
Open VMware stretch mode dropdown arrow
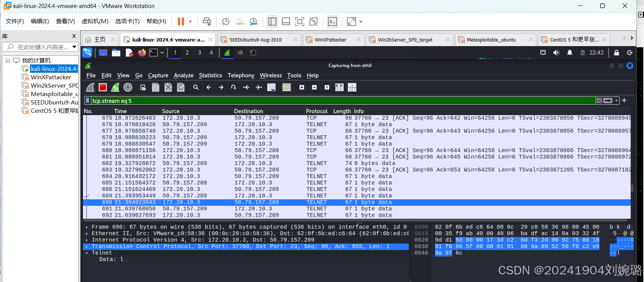click(x=361, y=22)
